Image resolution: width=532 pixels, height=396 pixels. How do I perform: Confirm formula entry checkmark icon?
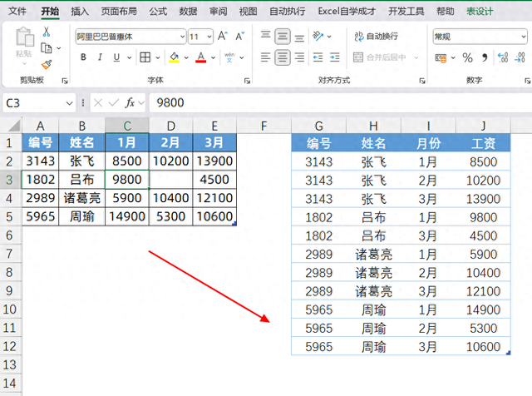[114, 102]
